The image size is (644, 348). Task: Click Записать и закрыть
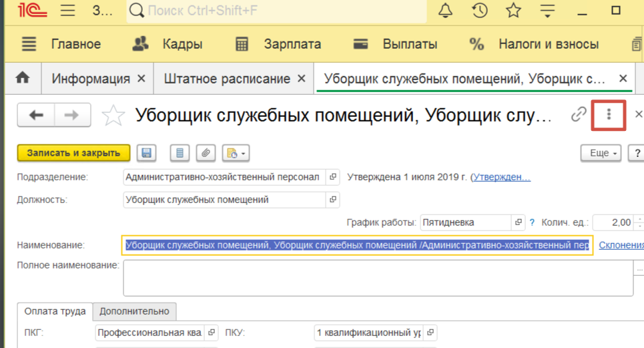(73, 153)
